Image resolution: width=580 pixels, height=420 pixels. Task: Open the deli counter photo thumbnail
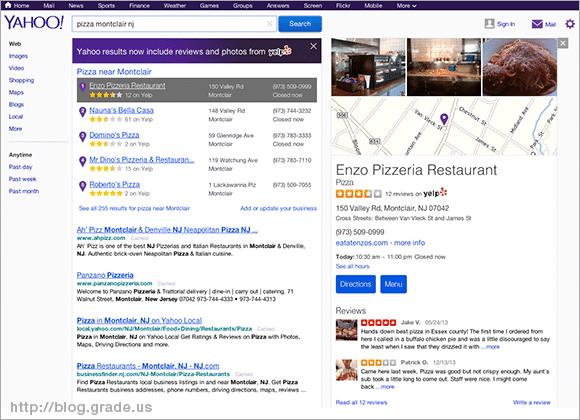(x=368, y=67)
